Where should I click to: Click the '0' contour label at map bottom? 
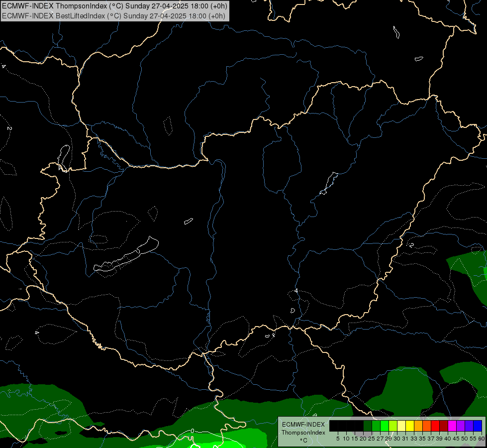tap(193, 431)
